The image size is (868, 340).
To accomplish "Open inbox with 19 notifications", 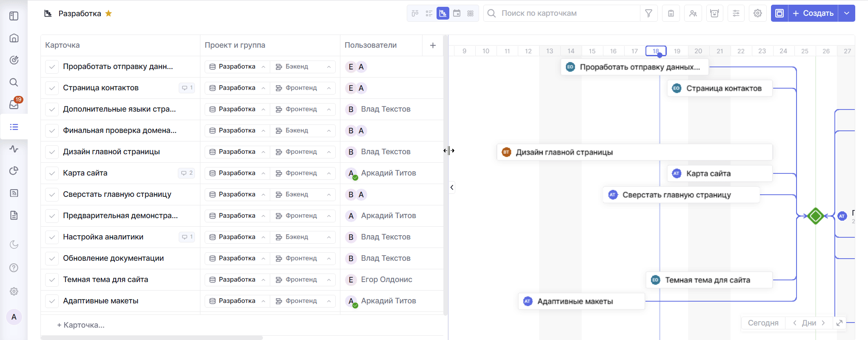I will 14,104.
